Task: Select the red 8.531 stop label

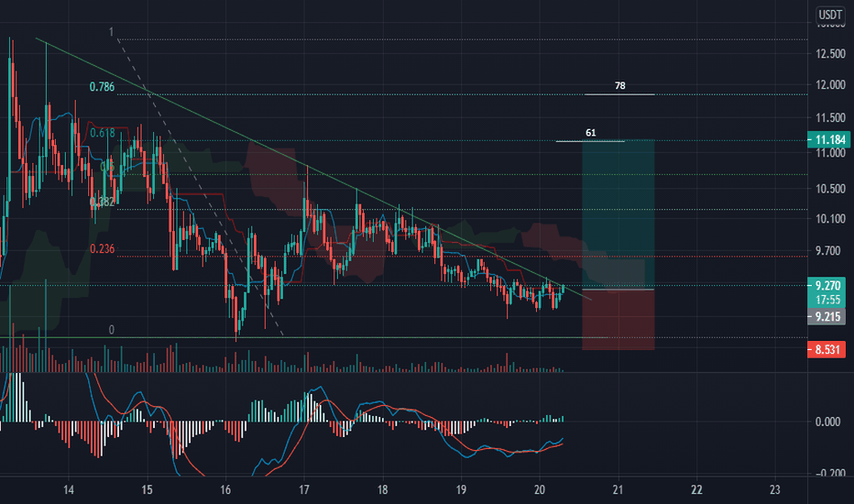Action: click(x=827, y=350)
